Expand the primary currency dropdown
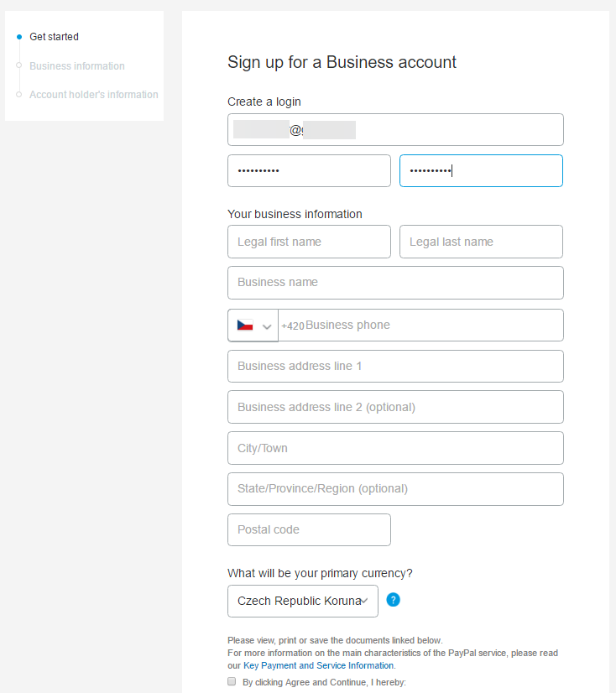This screenshot has width=616, height=693. tap(302, 601)
